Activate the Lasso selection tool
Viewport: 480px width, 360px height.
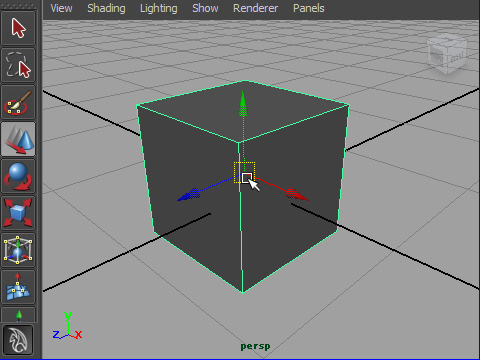pyautogui.click(x=18, y=65)
